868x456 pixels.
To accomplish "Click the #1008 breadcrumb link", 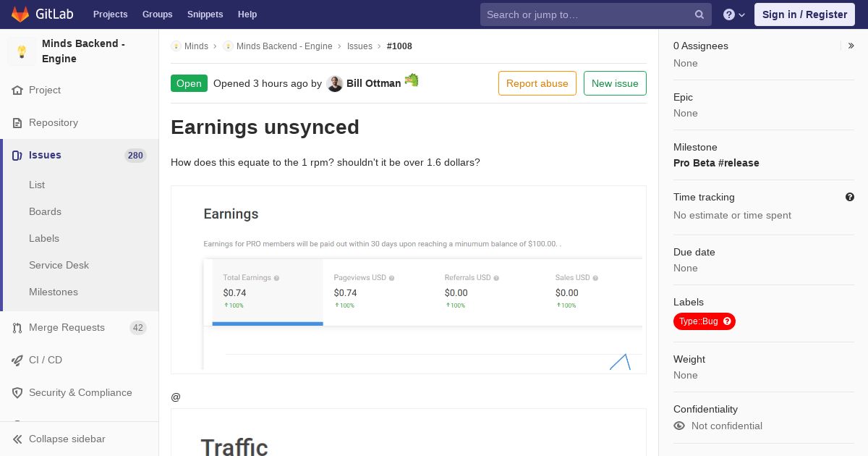I will [x=399, y=46].
